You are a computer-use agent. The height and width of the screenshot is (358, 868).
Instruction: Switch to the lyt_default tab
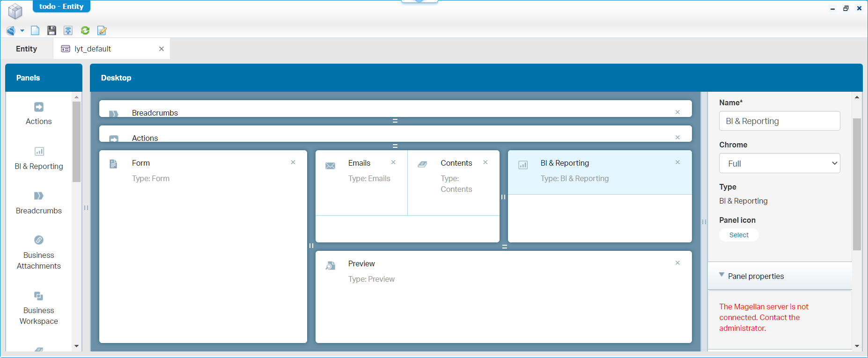point(93,49)
